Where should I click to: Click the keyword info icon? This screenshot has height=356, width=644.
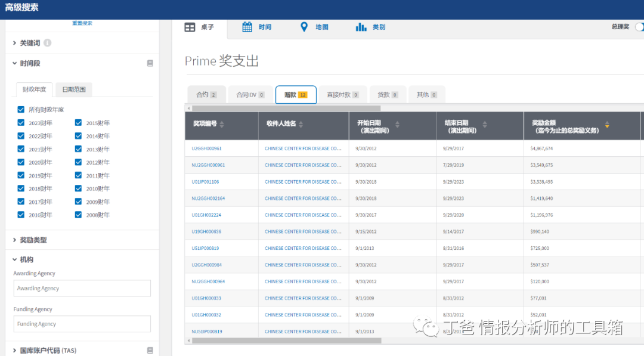point(48,43)
